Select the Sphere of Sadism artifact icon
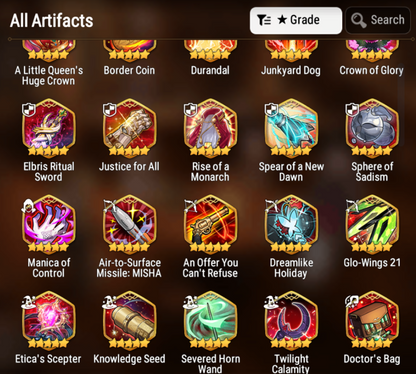The width and height of the screenshot is (416, 374). [372, 128]
